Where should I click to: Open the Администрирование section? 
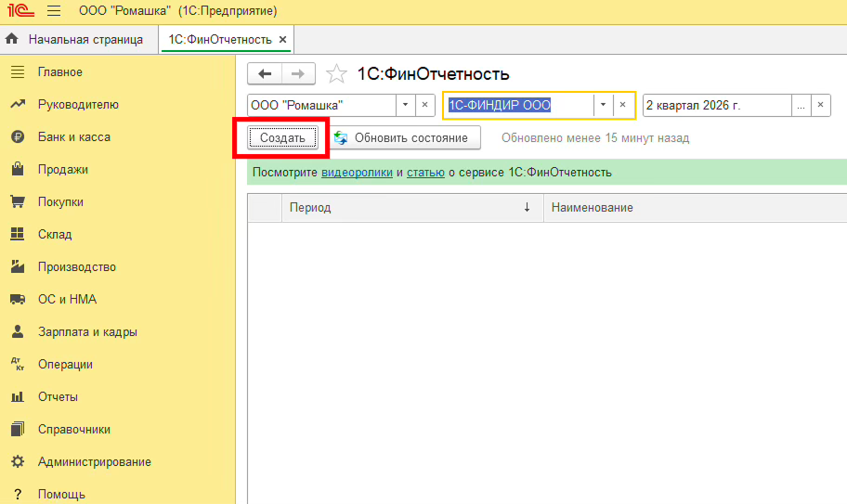[x=95, y=461]
